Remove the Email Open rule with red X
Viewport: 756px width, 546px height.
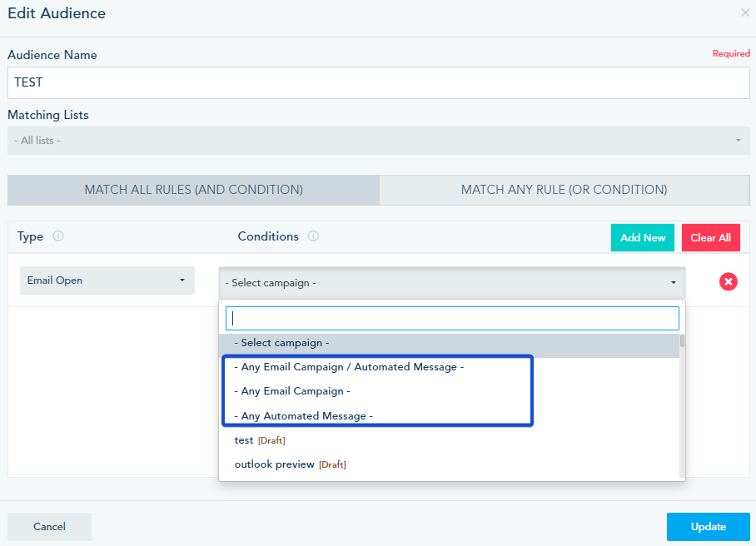click(729, 281)
